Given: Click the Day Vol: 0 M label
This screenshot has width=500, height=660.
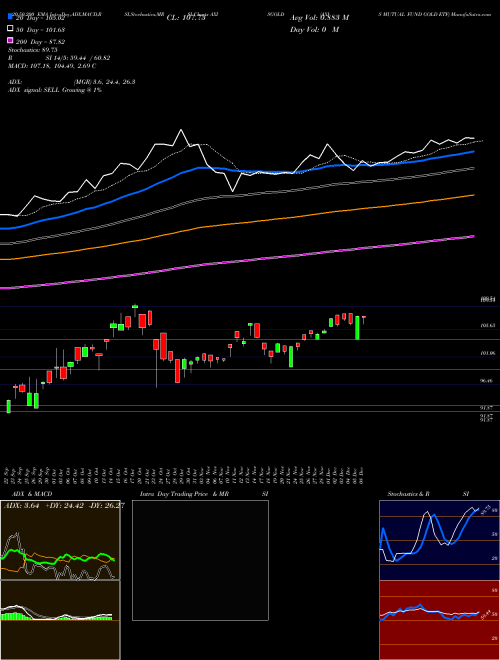Looking at the screenshot, I should tap(314, 29).
